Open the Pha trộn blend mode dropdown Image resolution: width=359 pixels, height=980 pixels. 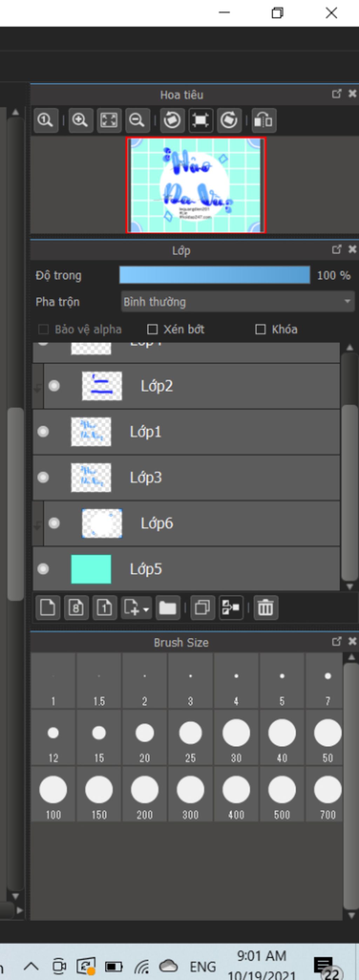(238, 302)
